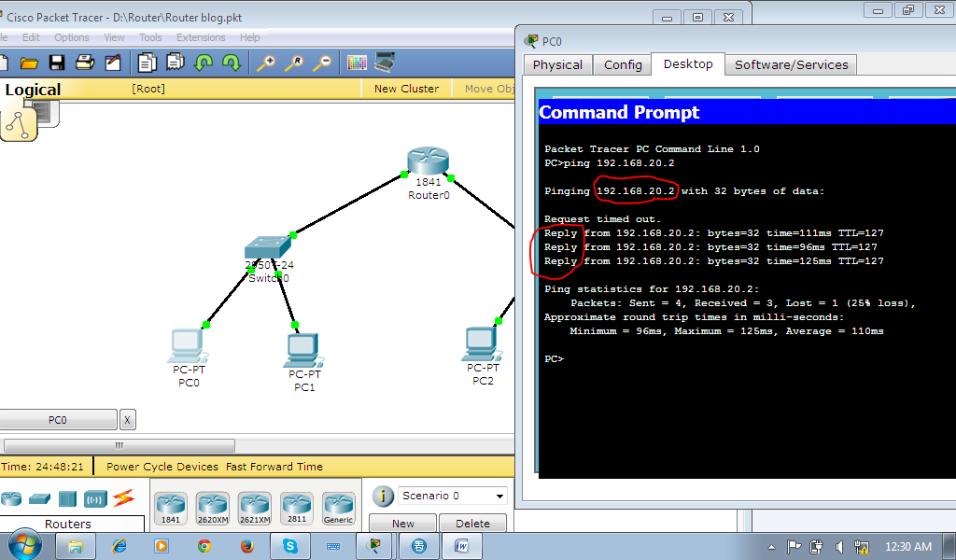This screenshot has width=956, height=560.
Task: Zoom out of the workspace
Action: (322, 63)
